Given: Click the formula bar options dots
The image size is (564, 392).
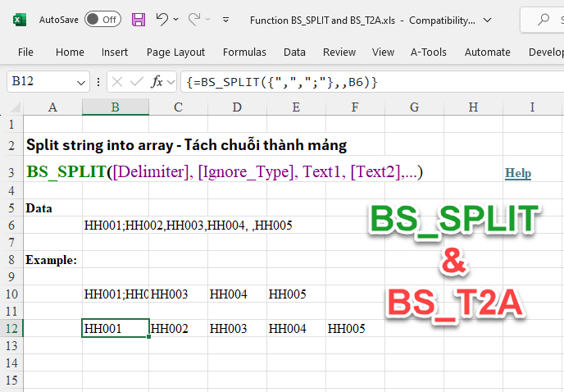Looking at the screenshot, I should [98, 82].
